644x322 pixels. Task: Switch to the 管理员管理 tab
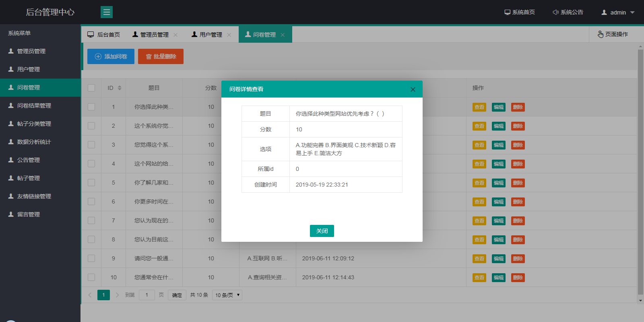click(155, 35)
